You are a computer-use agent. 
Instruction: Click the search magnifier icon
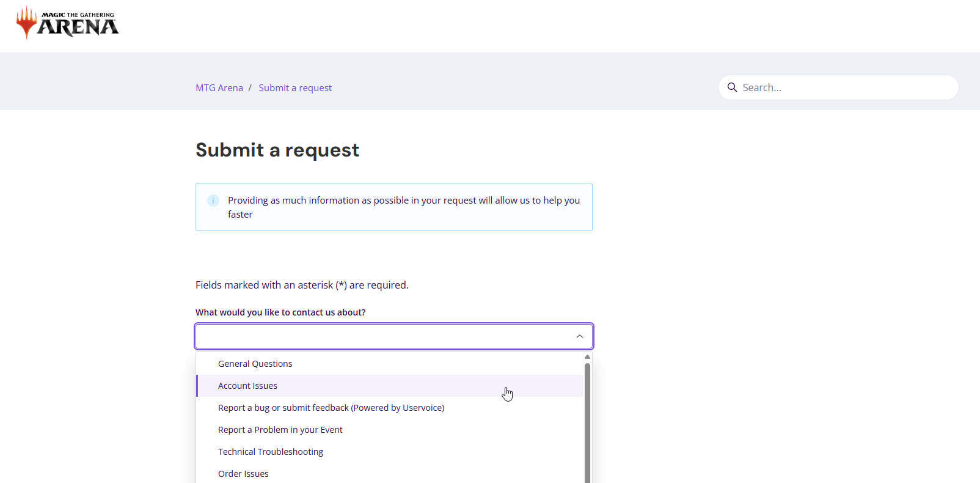pyautogui.click(x=732, y=87)
